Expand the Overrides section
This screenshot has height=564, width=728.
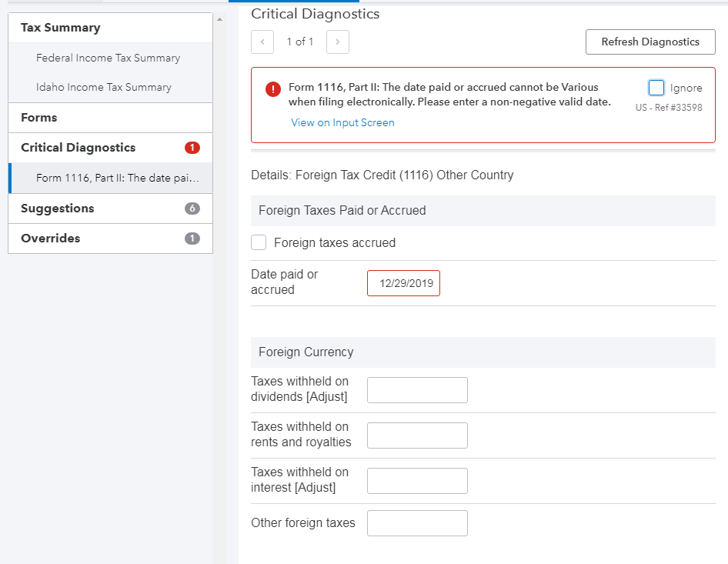(x=51, y=239)
